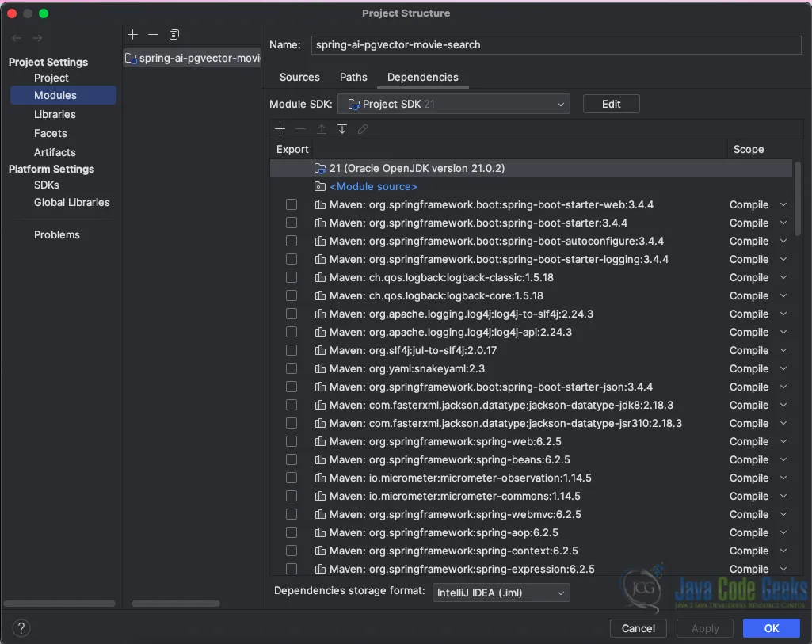The width and height of the screenshot is (812, 644).
Task: Open Project under Project Settings
Action: [x=51, y=78]
